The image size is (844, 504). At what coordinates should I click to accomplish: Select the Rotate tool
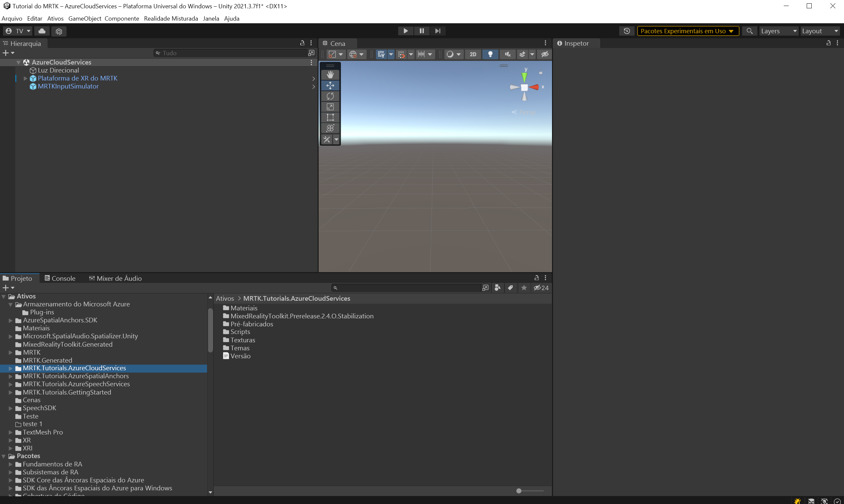pyautogui.click(x=330, y=96)
